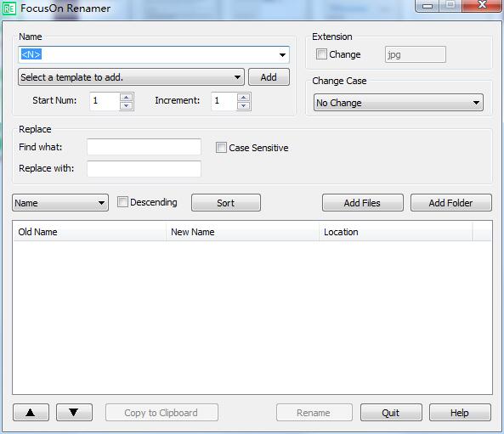
Task: Increase Increment value with up spinner
Action: tap(243, 97)
